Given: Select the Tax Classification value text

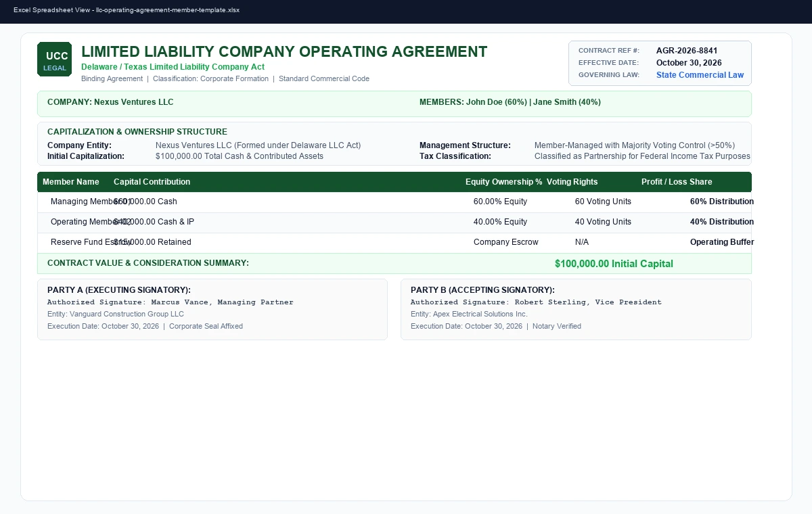Looking at the screenshot, I should click(x=642, y=156).
